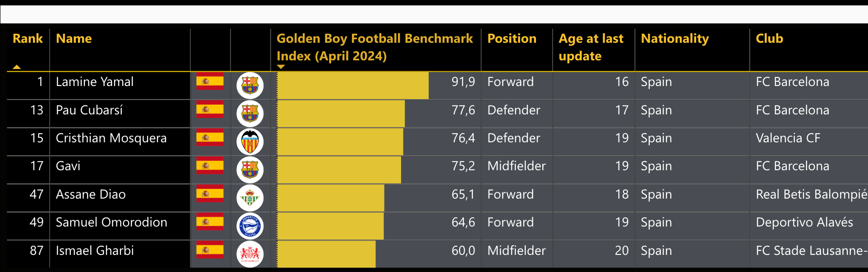
Task: Click FC Barcelona crest in Lamine Yamal row
Action: [250, 86]
